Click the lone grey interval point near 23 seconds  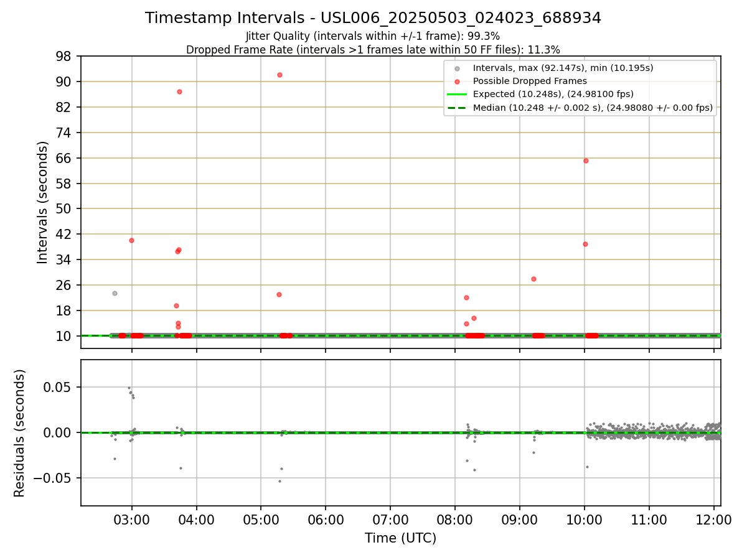[115, 293]
